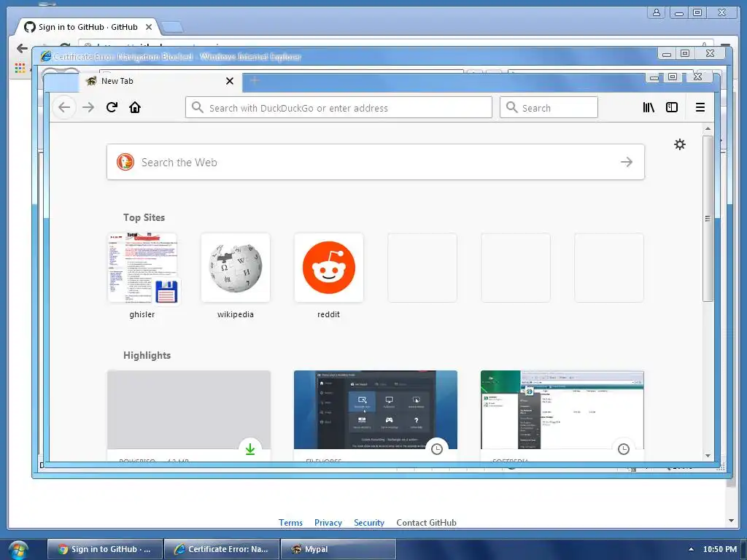Submit web search arrow button
Screen dimensions: 747x560
click(x=627, y=162)
